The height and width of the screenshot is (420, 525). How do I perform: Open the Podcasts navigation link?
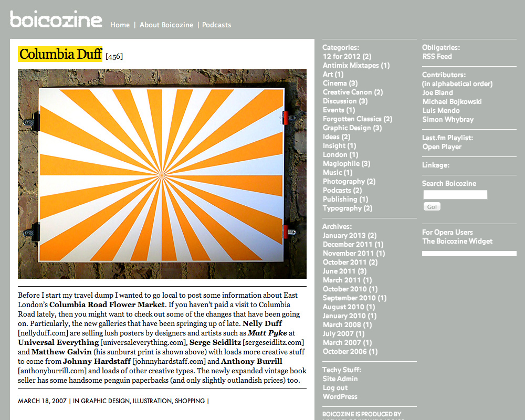coord(217,25)
